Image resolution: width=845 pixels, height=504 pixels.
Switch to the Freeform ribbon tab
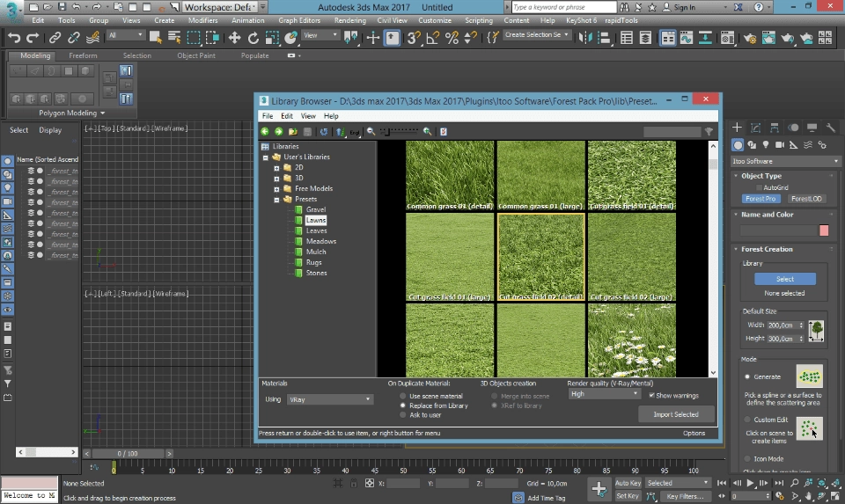pos(83,55)
